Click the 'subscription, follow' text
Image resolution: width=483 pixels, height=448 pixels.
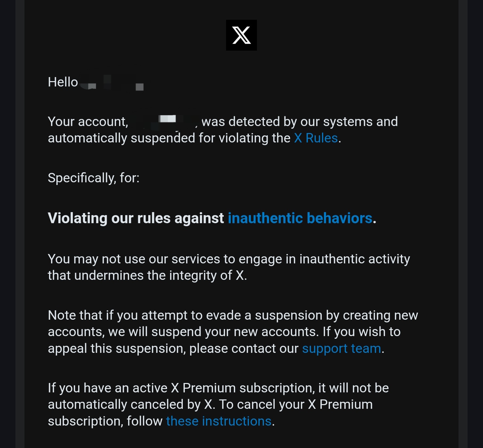[x=105, y=421]
